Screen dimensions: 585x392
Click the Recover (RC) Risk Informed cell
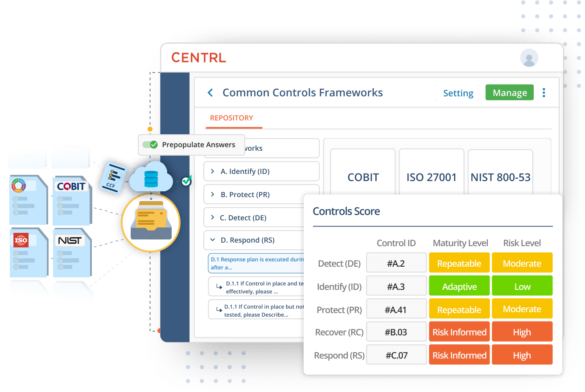tap(459, 332)
